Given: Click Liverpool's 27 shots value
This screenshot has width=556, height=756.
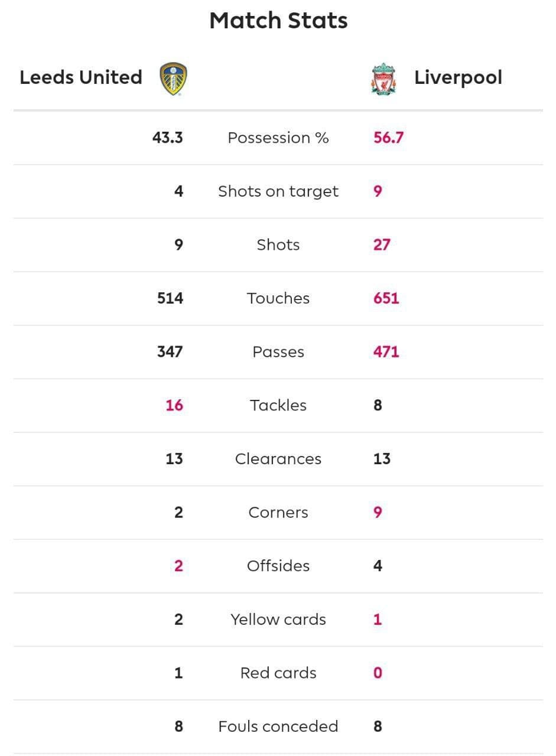Looking at the screenshot, I should [x=382, y=245].
